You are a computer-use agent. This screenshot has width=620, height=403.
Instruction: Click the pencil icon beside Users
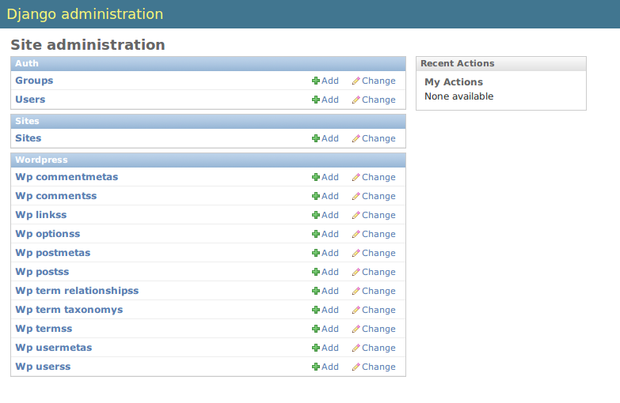pyautogui.click(x=356, y=100)
